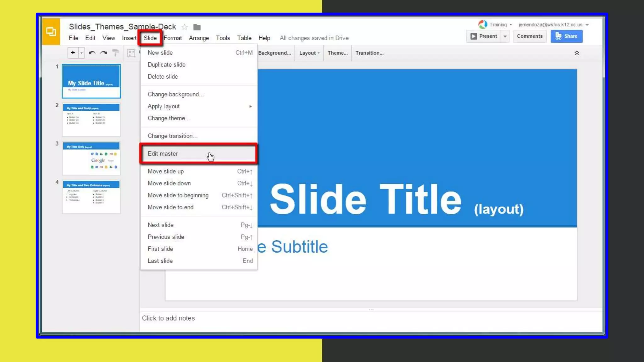Viewport: 644px width, 362px height.
Task: Click the redo arrow icon
Action: tap(104, 53)
